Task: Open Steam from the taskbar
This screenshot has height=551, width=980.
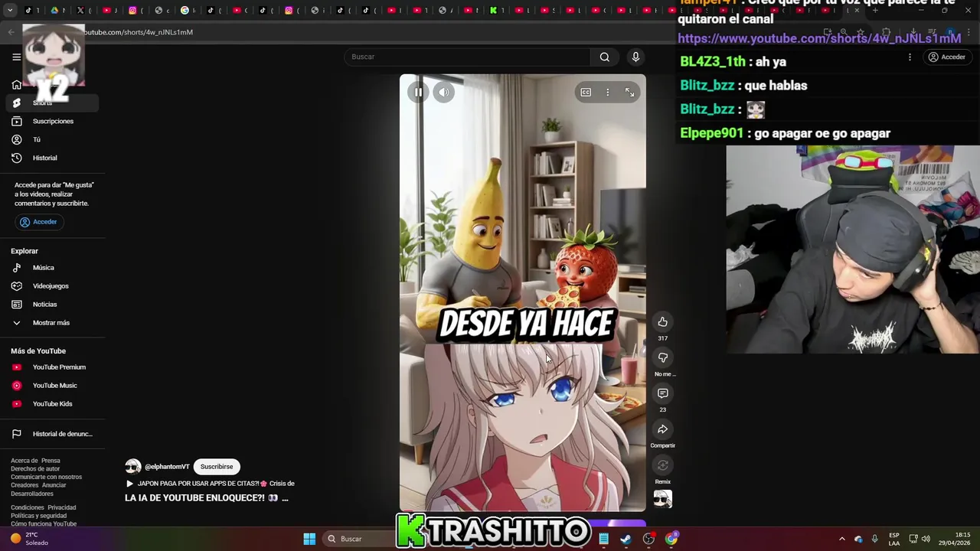Action: click(626, 539)
